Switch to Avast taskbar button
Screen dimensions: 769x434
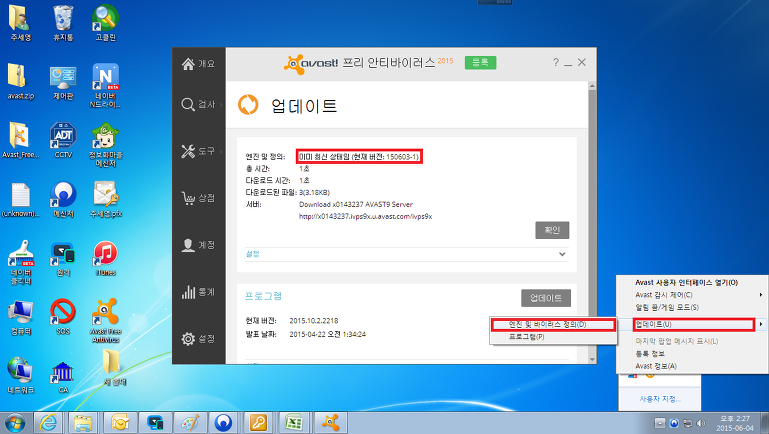(331, 423)
